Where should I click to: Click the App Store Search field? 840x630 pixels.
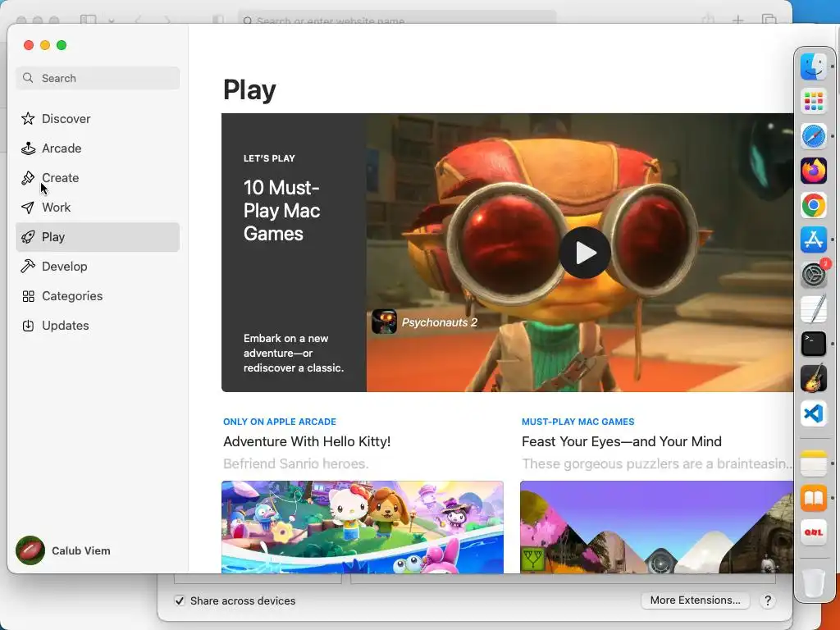[98, 78]
